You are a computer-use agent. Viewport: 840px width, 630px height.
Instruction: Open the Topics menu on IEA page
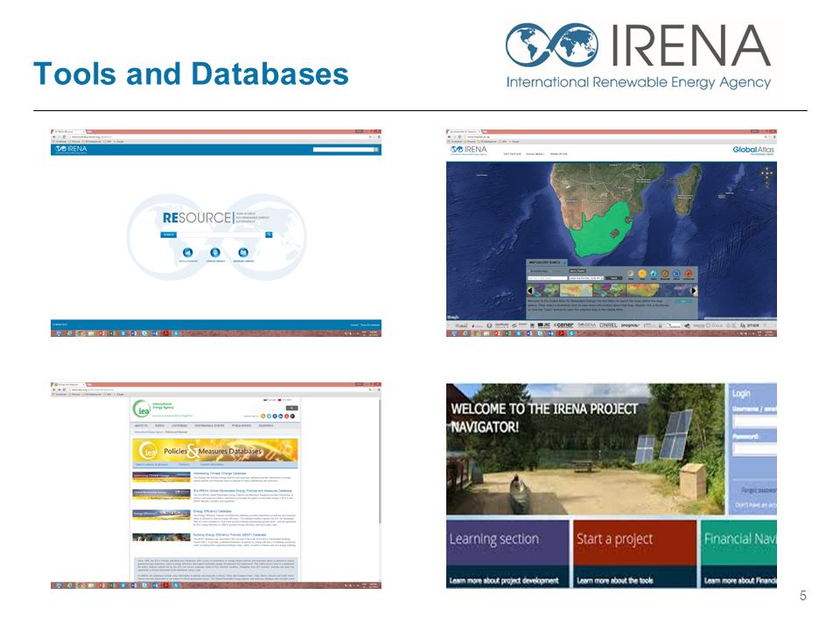[x=159, y=425]
